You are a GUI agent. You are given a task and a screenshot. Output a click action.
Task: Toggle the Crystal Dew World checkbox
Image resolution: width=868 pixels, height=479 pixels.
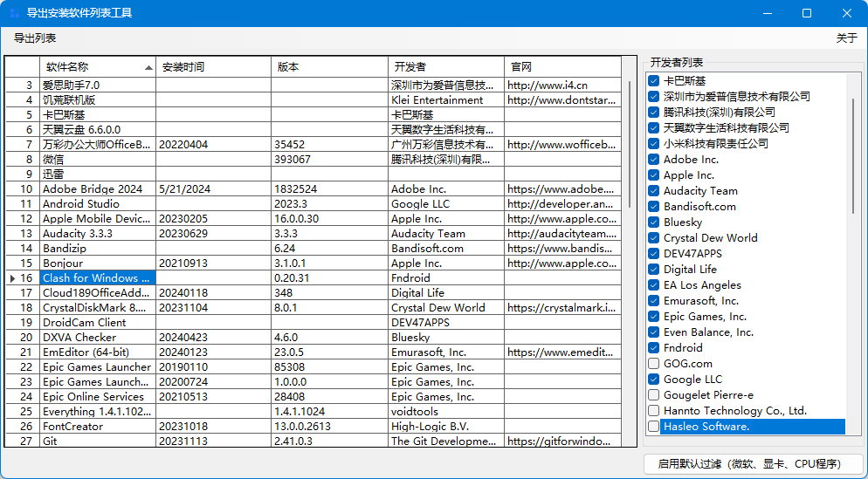click(653, 238)
